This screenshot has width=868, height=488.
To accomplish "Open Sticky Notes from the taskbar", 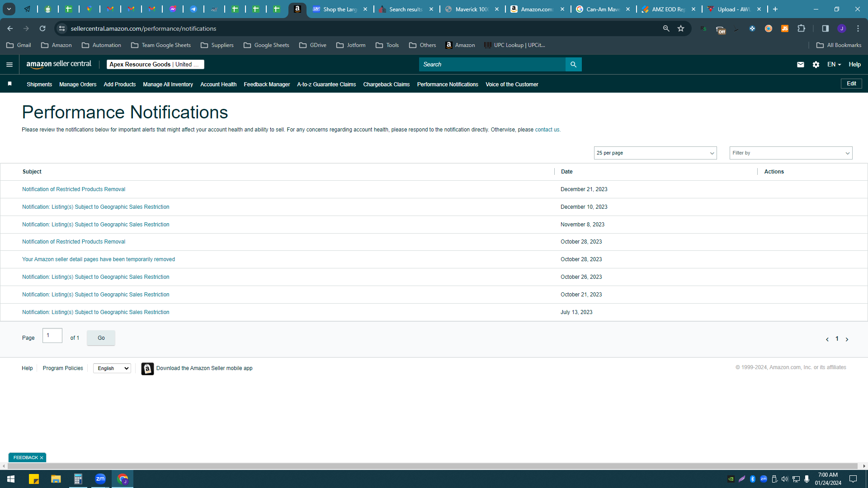I will coord(34,479).
